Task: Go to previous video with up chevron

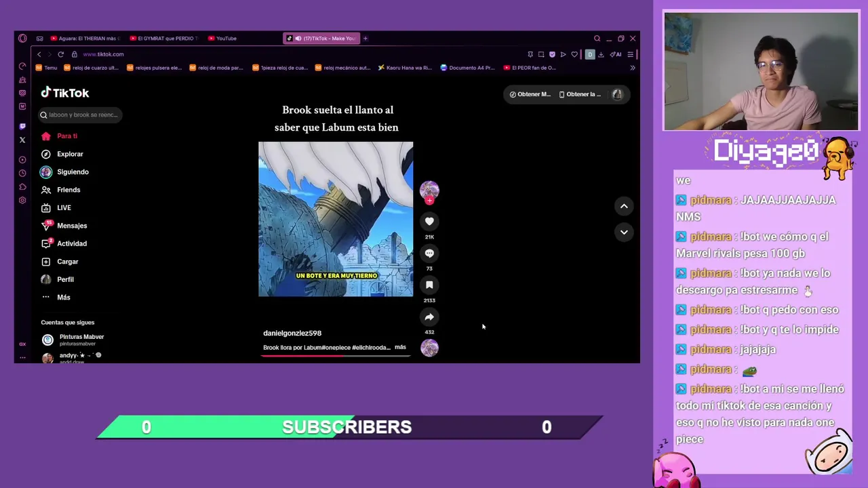Action: point(624,206)
